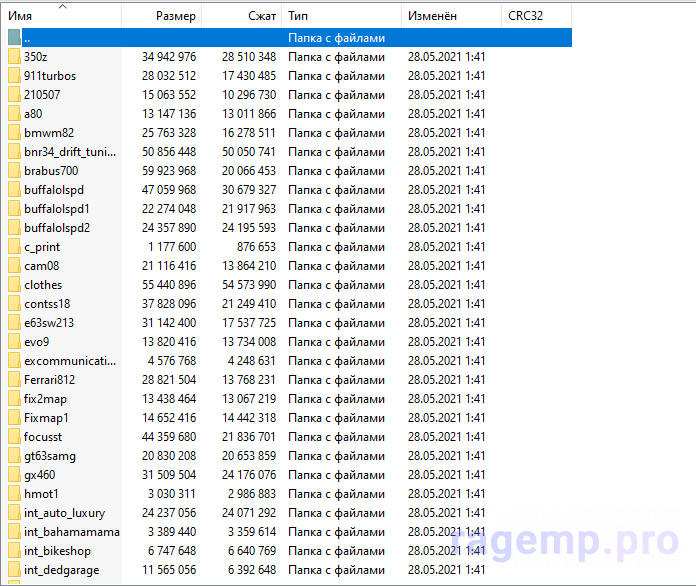Select the 911turbos folder icon
The height and width of the screenshot is (586, 696).
[14, 76]
